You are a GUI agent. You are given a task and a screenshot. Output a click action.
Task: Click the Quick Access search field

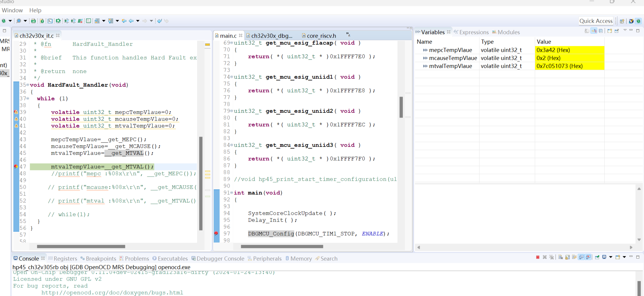click(596, 21)
